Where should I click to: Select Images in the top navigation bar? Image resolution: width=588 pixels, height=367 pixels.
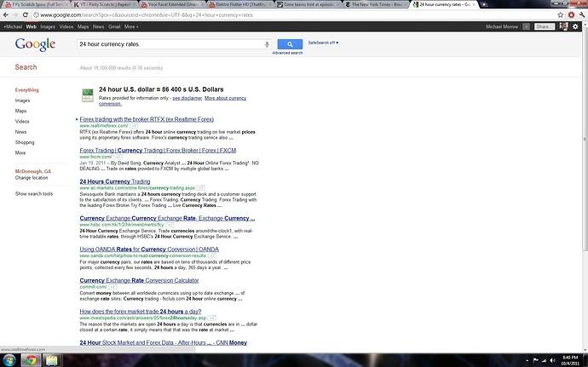point(49,27)
